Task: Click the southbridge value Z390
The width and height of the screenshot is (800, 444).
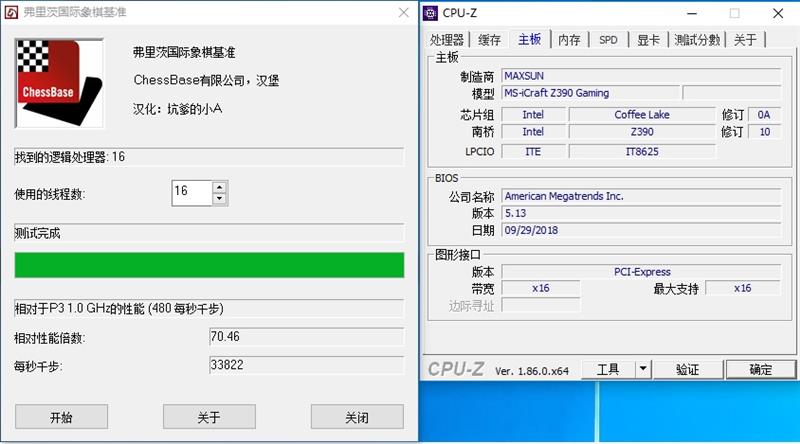Action: [642, 132]
